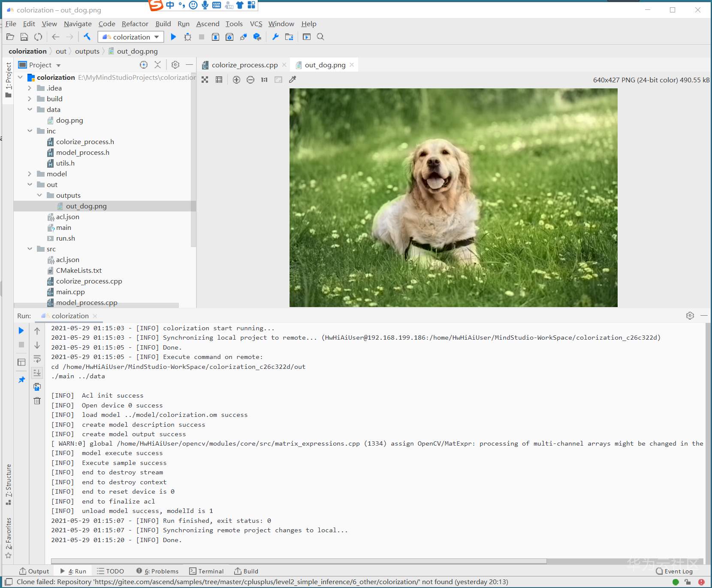Move up the stack trace in Run console
This screenshot has height=588, width=712.
pos(37,331)
